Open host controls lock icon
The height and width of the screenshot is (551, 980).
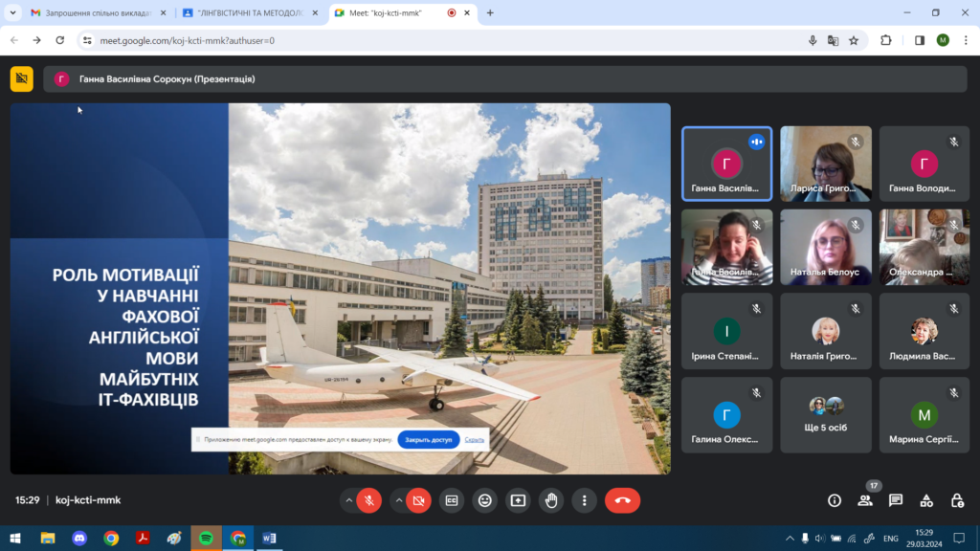pos(957,500)
